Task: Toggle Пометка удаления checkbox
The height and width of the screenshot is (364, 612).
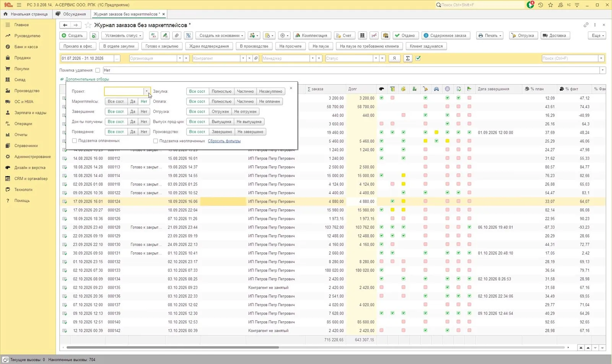Action: pyautogui.click(x=98, y=70)
